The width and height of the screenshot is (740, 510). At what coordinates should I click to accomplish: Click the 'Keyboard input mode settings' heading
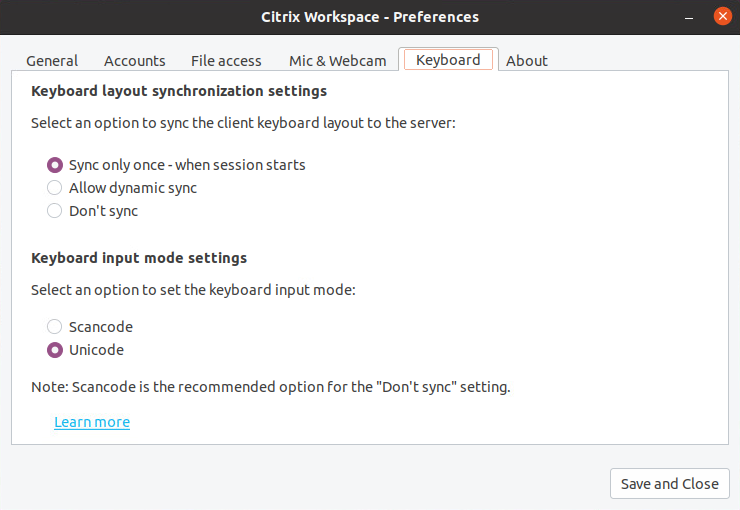(x=139, y=258)
